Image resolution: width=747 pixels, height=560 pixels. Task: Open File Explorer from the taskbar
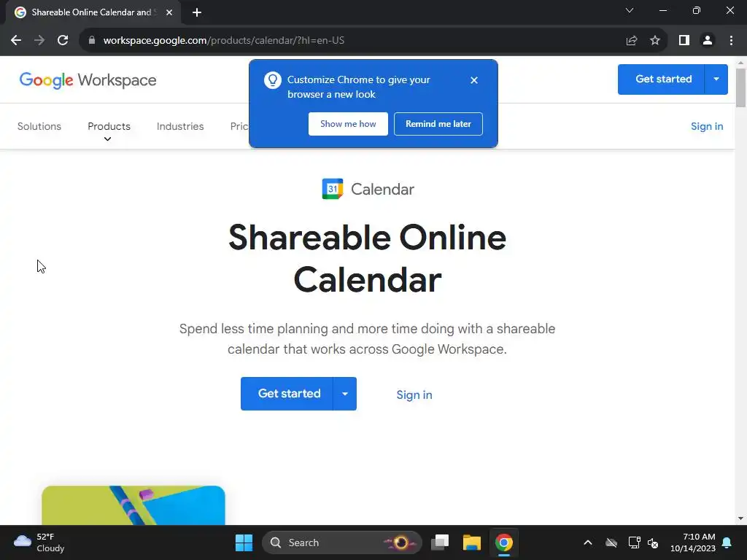point(472,542)
